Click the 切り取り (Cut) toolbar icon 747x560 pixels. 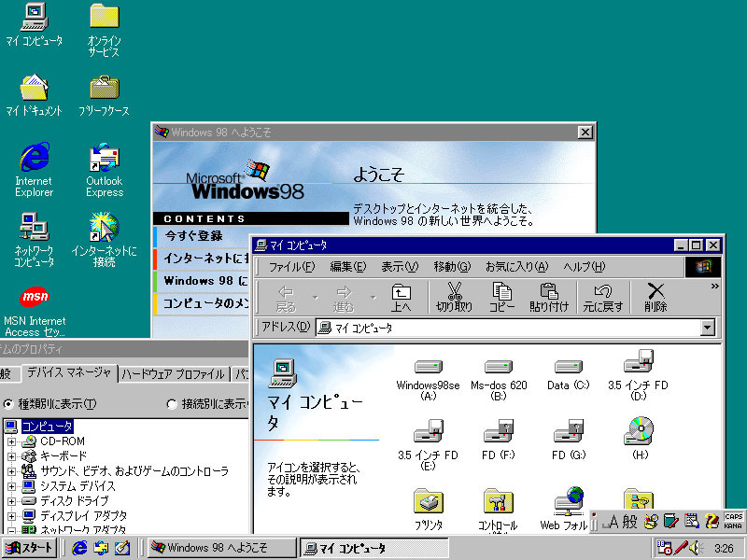455,297
